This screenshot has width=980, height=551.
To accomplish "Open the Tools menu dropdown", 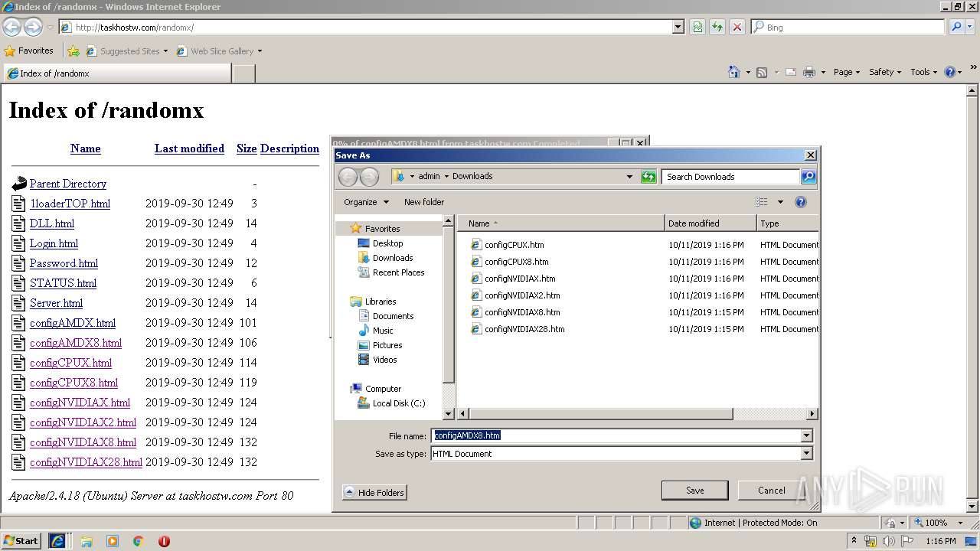I will pos(924,72).
